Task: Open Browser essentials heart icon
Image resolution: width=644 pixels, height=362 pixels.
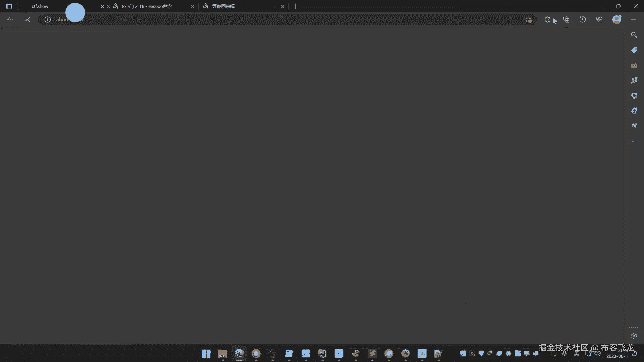Action: coord(599,20)
